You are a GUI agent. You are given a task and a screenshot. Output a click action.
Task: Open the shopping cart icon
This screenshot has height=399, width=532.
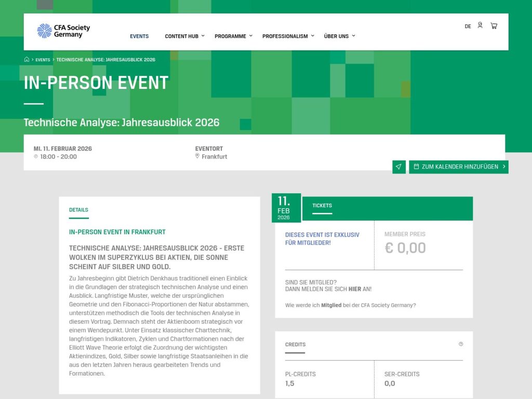click(494, 25)
